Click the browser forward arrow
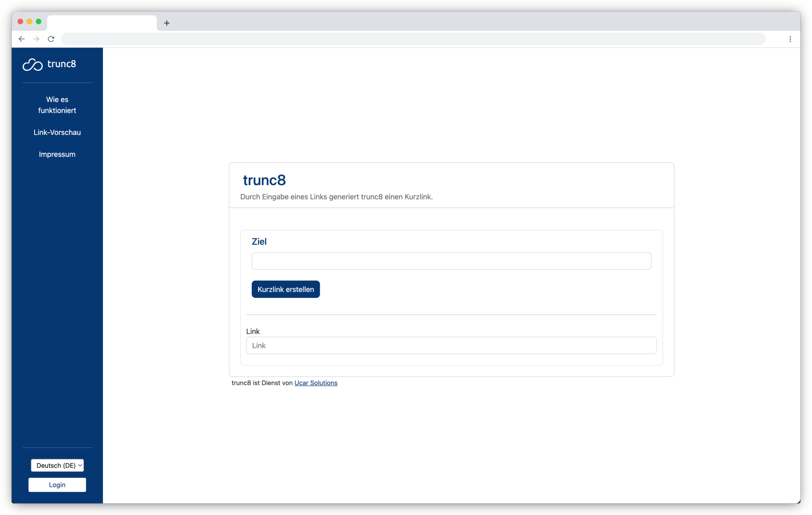Image resolution: width=812 pixels, height=515 pixels. click(x=36, y=39)
